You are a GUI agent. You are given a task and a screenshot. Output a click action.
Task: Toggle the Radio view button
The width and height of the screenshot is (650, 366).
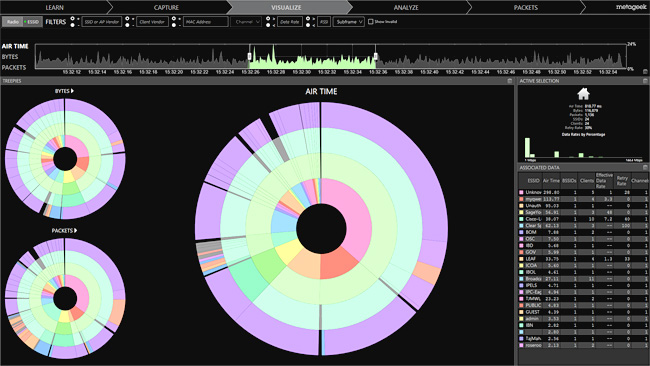point(12,22)
